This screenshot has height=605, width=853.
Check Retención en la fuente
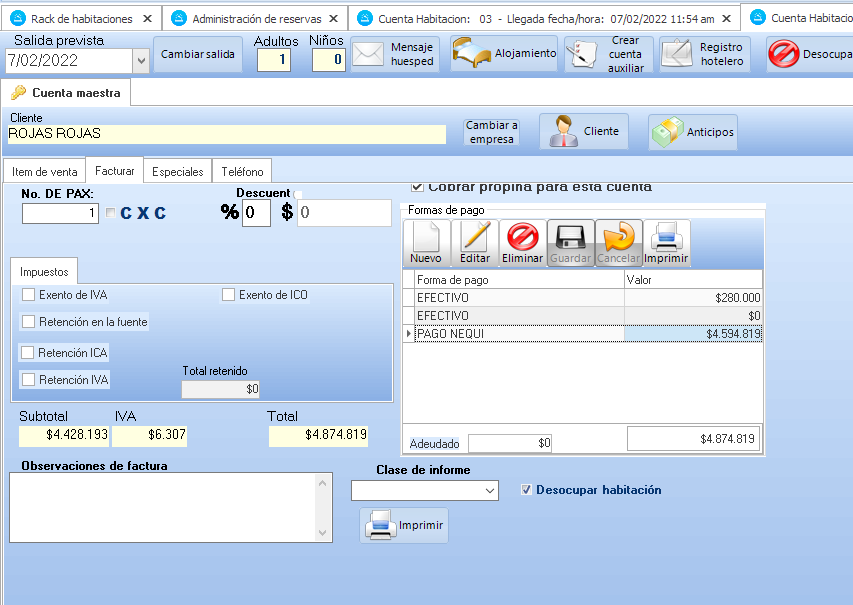tap(29, 322)
